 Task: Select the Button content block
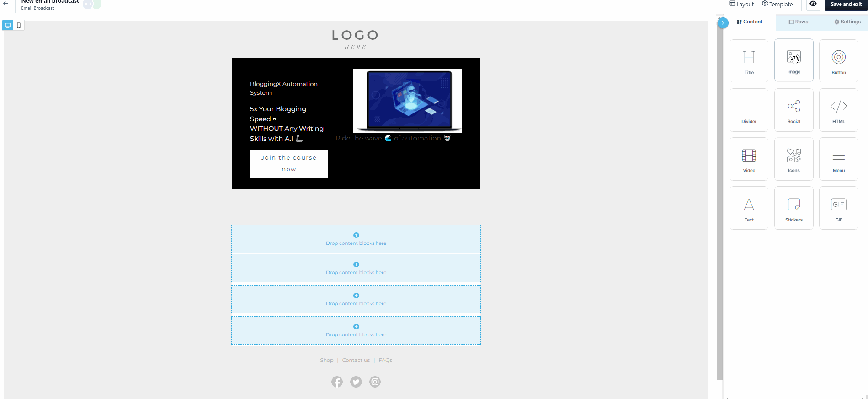click(x=838, y=61)
